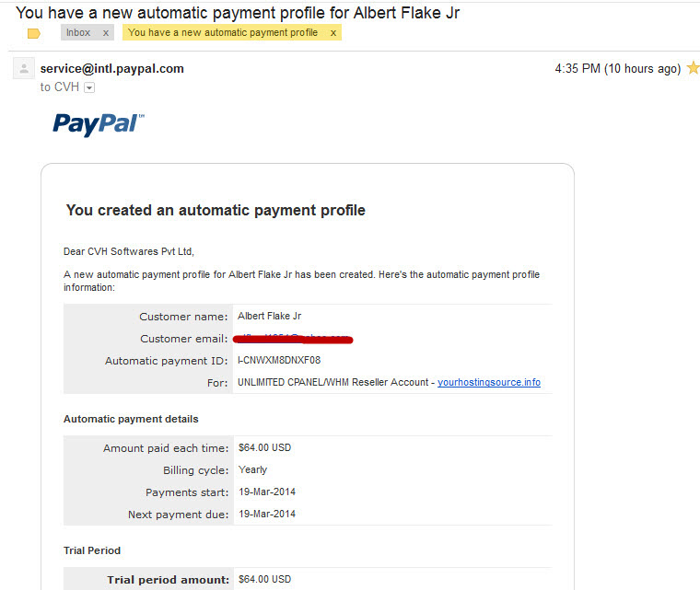Click the yellow importance marker icon
Viewport: 700px width, 590px height.
34,33
